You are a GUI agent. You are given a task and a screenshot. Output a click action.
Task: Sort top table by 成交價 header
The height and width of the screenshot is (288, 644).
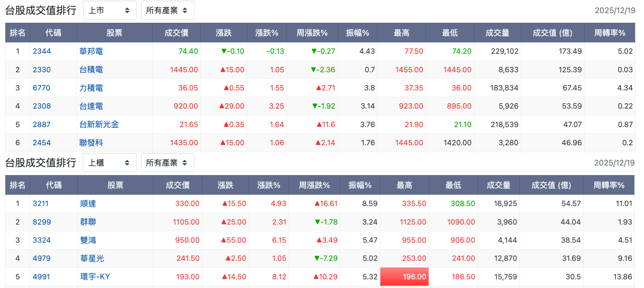coord(176,33)
